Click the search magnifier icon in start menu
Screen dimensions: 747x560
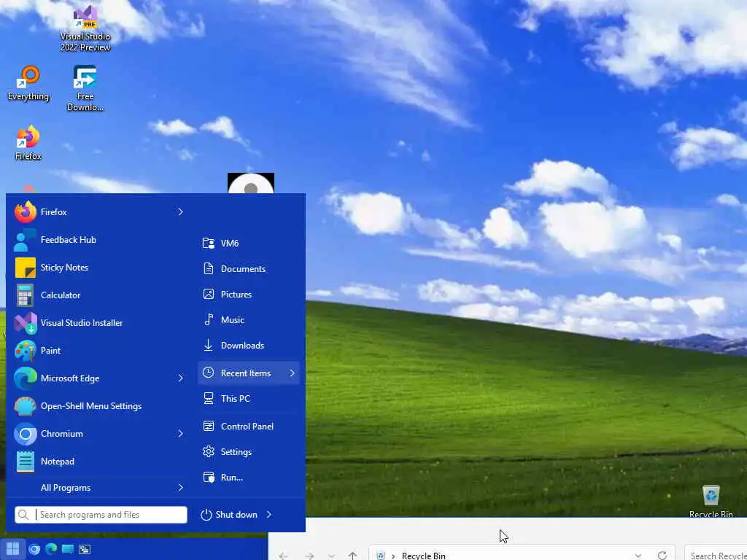(x=23, y=515)
